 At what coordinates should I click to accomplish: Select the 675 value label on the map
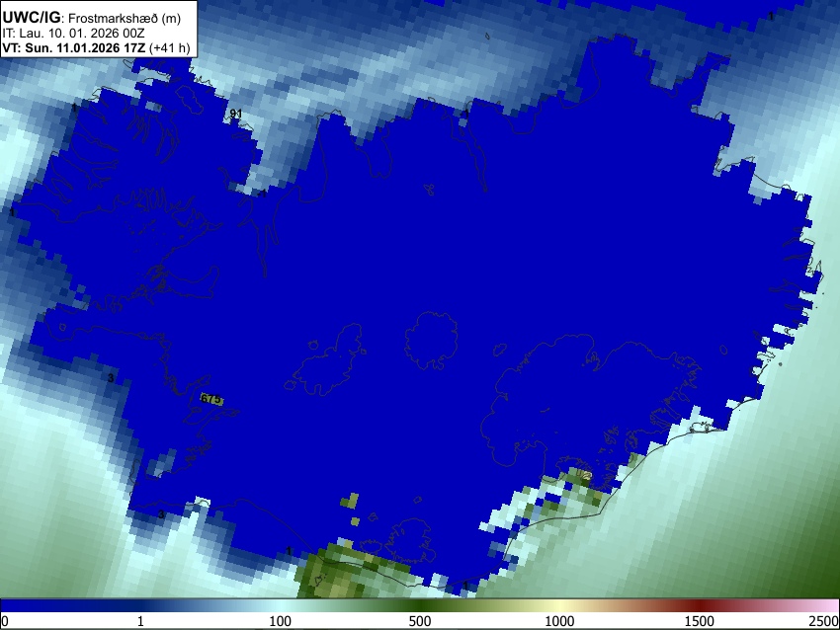click(211, 399)
